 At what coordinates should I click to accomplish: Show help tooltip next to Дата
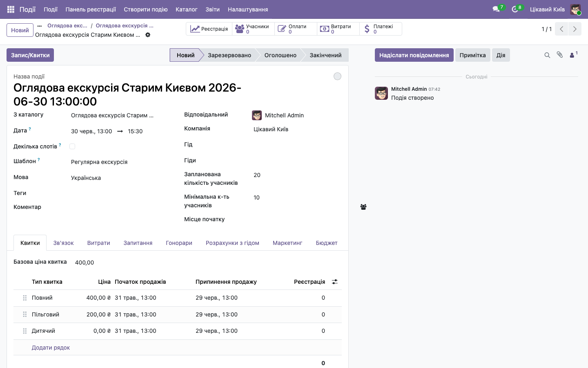[30, 129]
